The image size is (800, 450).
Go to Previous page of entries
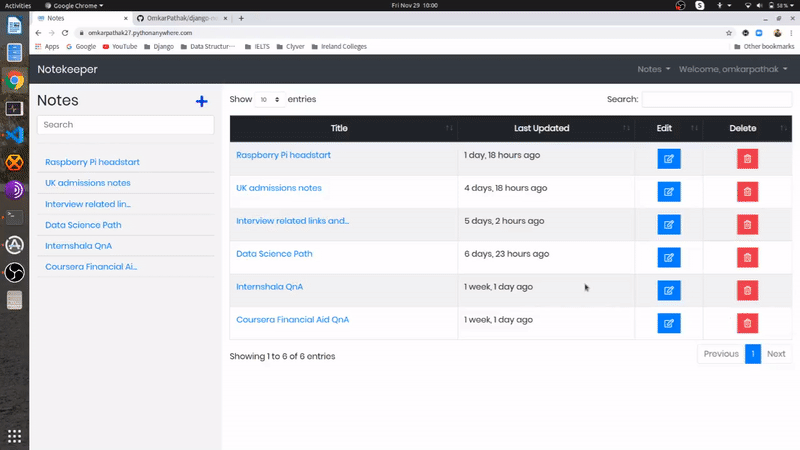click(721, 354)
